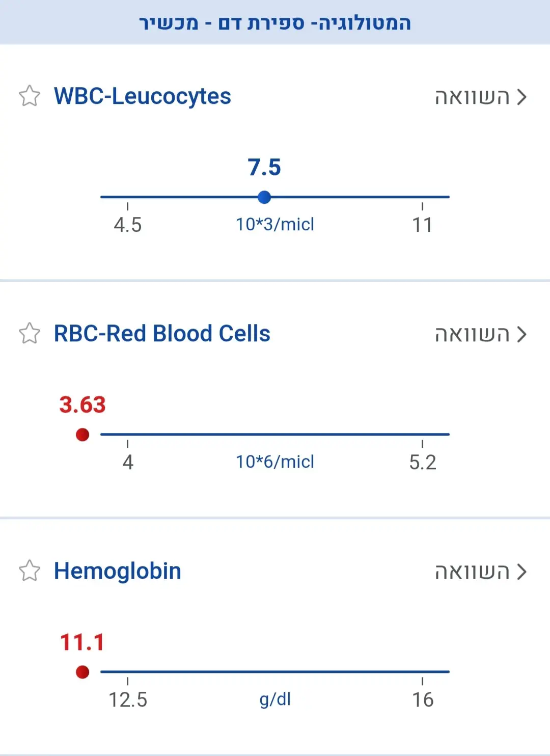
Task: Tap the השוואה link beside WBC-Leucocytes
Action: click(x=472, y=97)
